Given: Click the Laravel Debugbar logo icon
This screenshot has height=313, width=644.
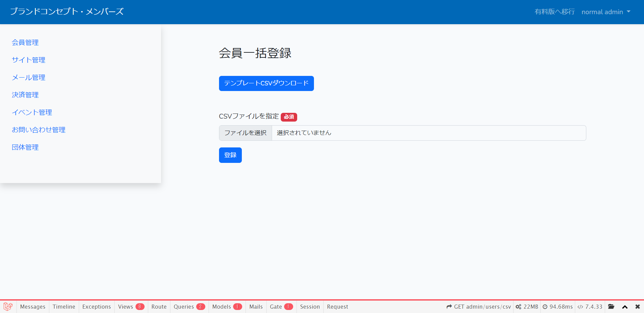Looking at the screenshot, I should pos(8,307).
